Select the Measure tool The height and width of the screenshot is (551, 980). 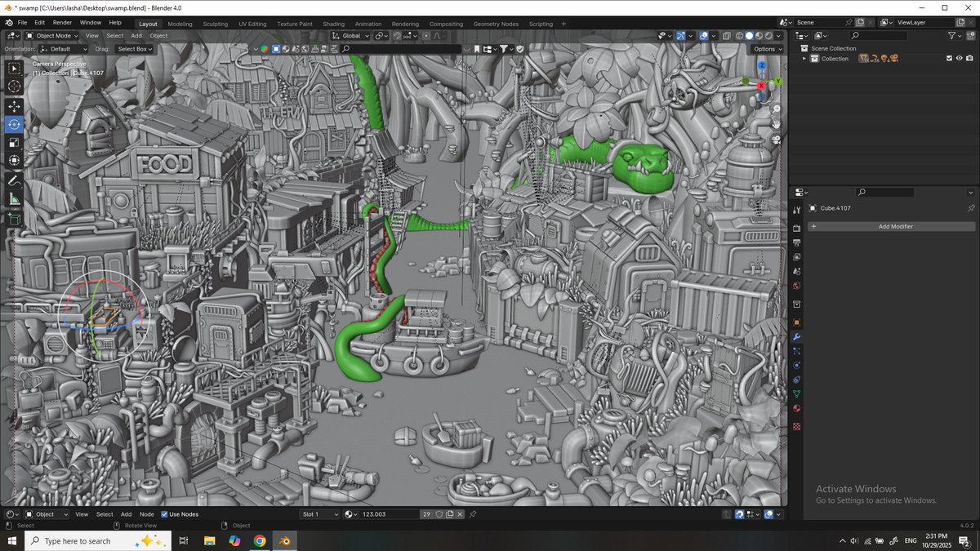coord(15,198)
